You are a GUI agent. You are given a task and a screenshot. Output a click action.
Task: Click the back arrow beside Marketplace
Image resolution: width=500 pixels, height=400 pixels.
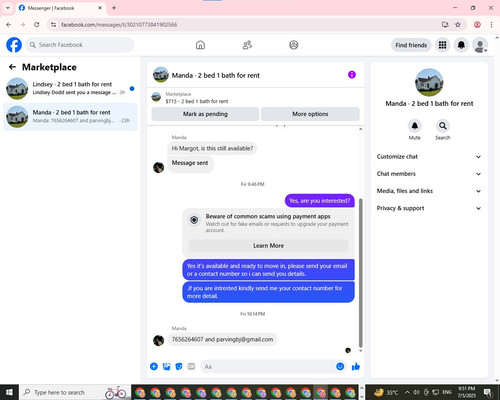(x=12, y=67)
